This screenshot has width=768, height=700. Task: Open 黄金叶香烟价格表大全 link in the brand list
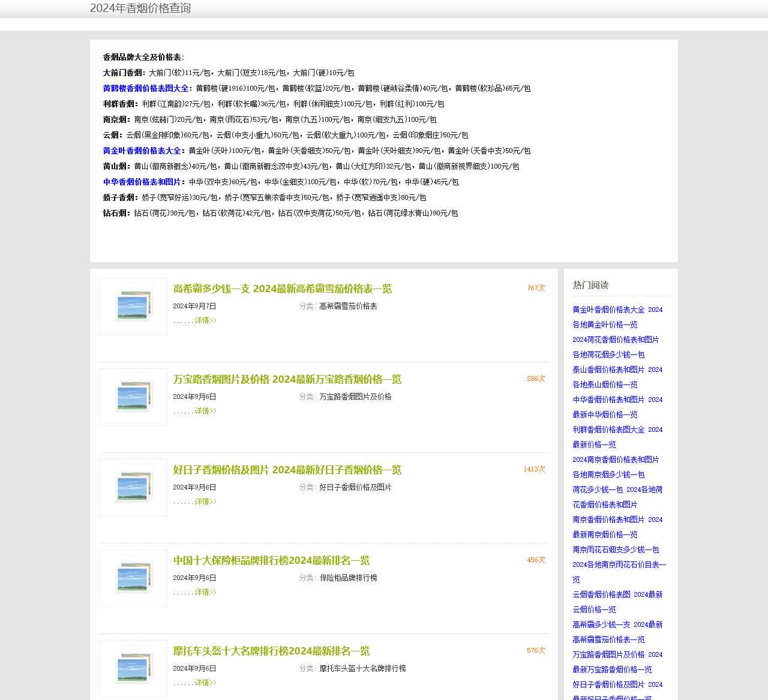[x=142, y=151]
